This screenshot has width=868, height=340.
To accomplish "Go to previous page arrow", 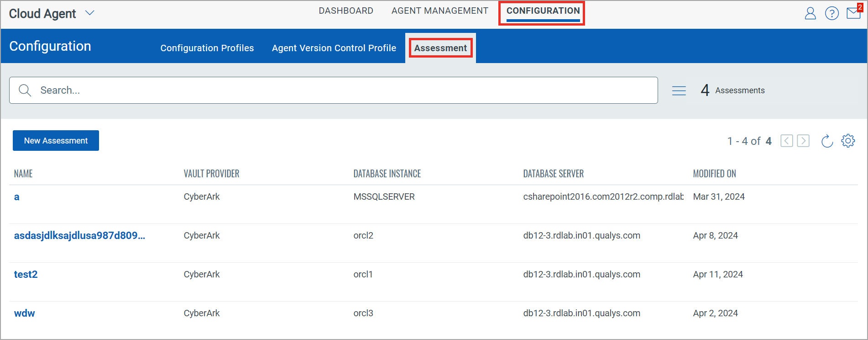I will 787,141.
